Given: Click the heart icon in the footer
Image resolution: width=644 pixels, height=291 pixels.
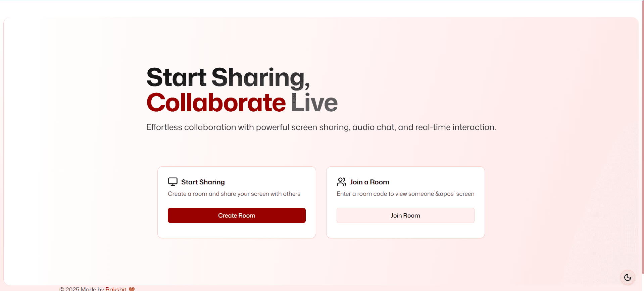Looking at the screenshot, I should tap(132, 289).
